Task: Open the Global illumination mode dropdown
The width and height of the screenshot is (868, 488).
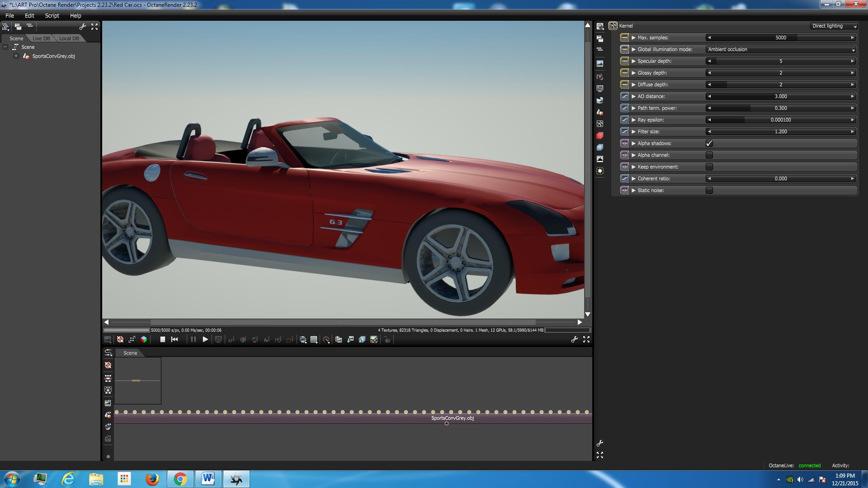Action: pyautogui.click(x=781, y=49)
